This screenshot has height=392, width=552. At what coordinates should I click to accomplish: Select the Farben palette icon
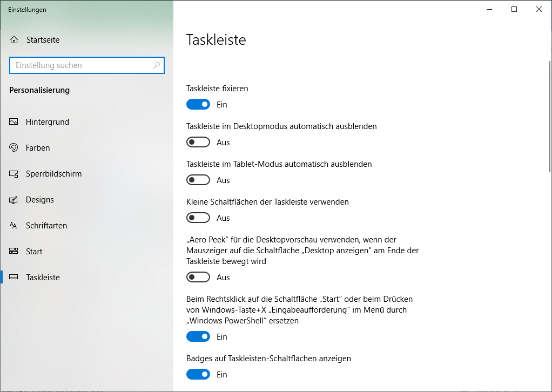tap(14, 147)
